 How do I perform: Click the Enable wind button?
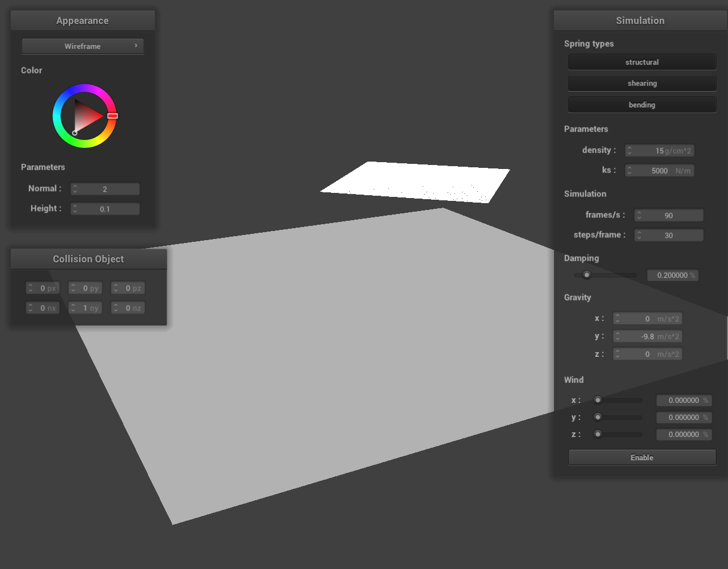(642, 457)
